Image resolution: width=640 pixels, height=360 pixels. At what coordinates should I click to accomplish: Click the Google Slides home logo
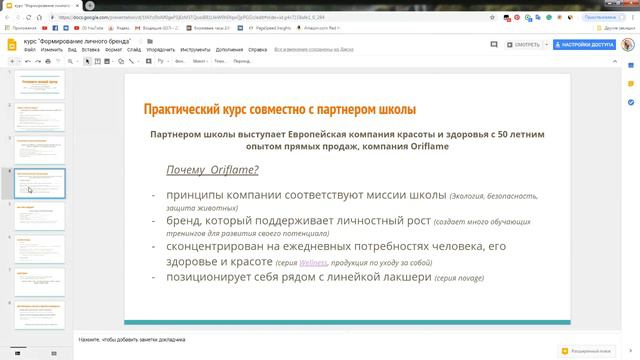[x=12, y=44]
